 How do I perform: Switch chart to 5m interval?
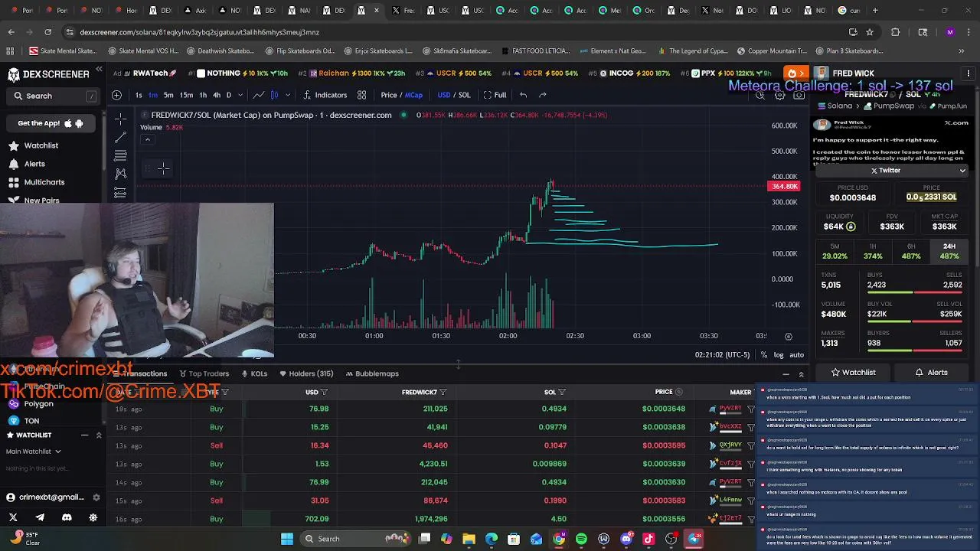point(168,95)
